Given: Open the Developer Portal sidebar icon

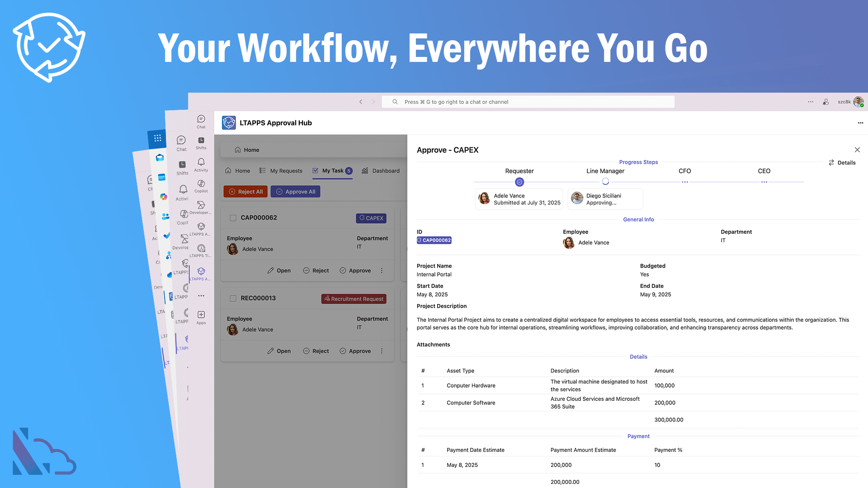Looking at the screenshot, I should coord(201,205).
